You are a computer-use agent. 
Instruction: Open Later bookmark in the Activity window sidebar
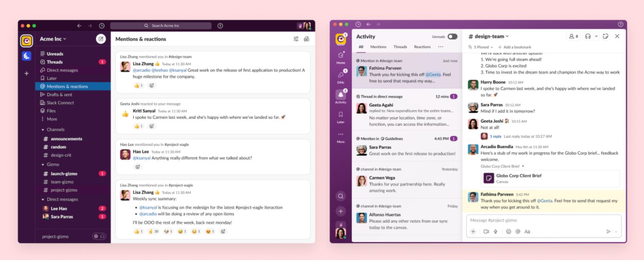[341, 117]
